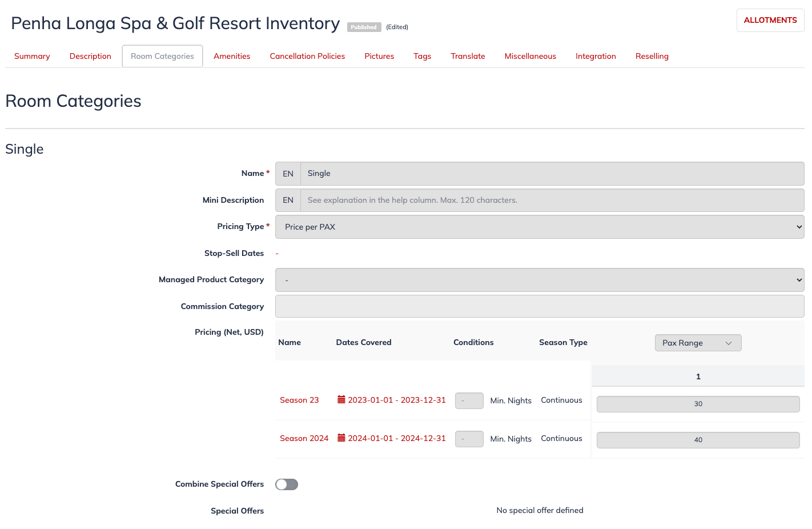Click the calendar icon for Season 2024 dates
The image size is (812, 529).
341,438
